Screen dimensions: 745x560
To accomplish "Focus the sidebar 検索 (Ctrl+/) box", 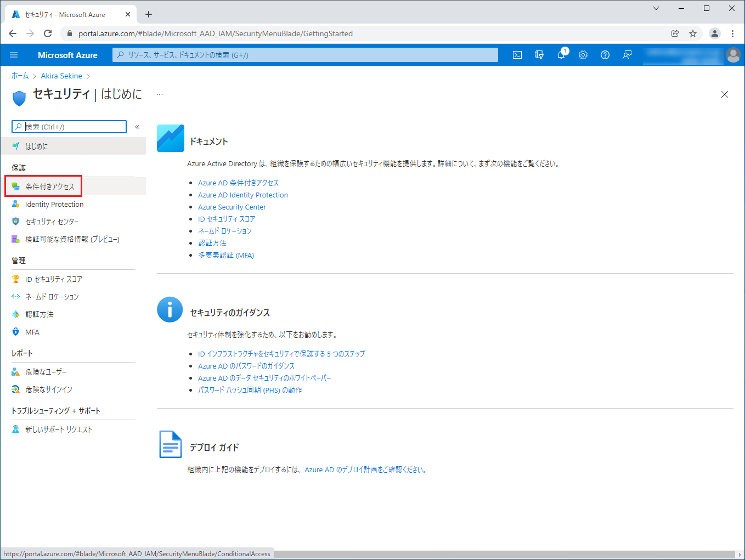I will pyautogui.click(x=69, y=127).
